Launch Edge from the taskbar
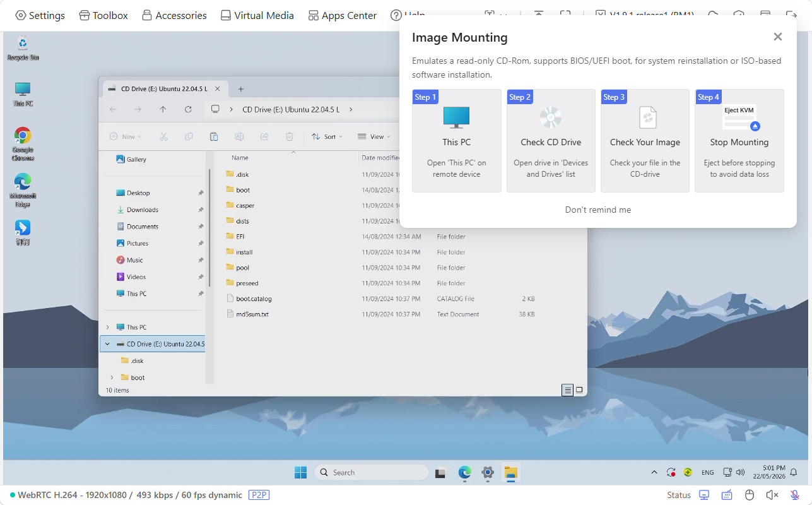 point(464,472)
